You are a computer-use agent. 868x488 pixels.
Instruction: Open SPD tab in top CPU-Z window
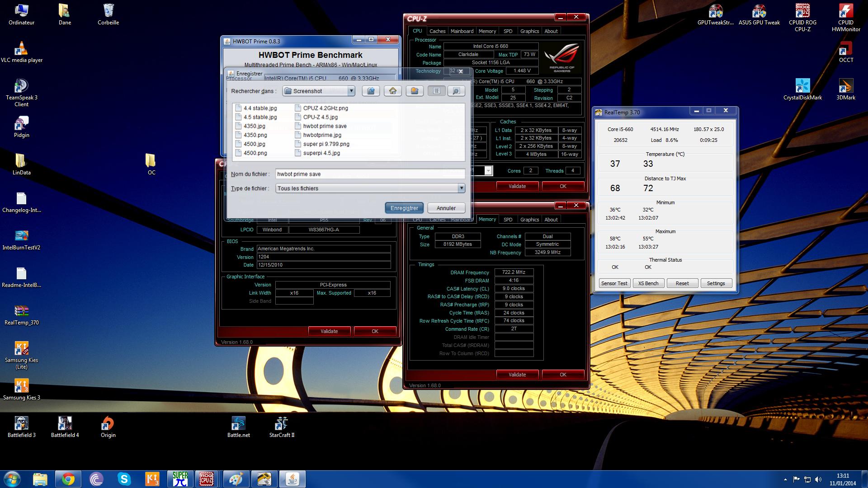pyautogui.click(x=508, y=31)
